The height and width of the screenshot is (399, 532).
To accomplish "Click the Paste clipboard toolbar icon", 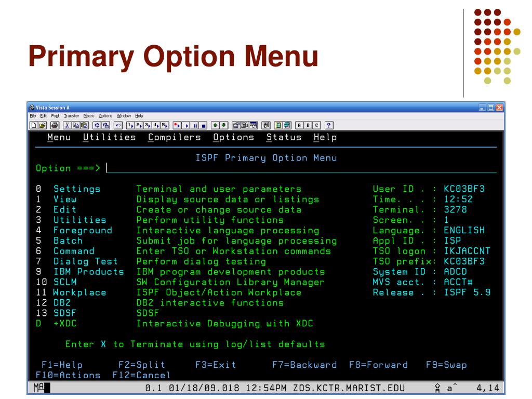I will click(x=84, y=126).
